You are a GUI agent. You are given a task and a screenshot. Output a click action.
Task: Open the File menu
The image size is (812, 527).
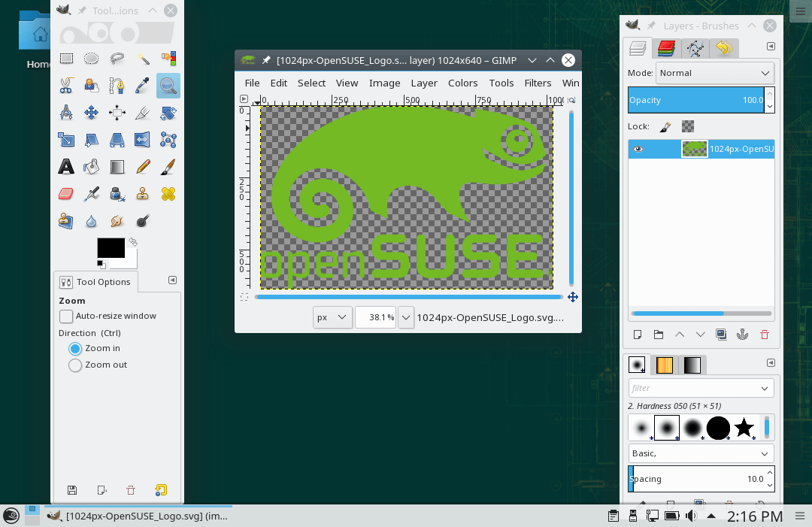(252, 83)
